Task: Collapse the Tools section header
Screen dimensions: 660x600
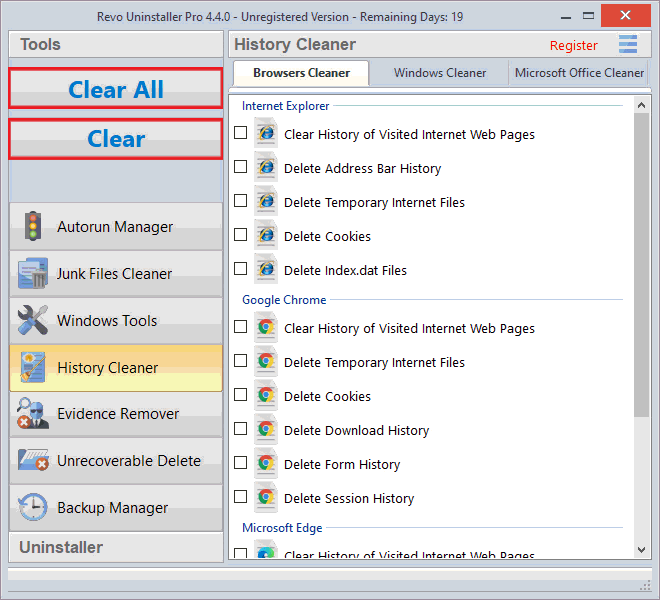Action: (x=116, y=44)
